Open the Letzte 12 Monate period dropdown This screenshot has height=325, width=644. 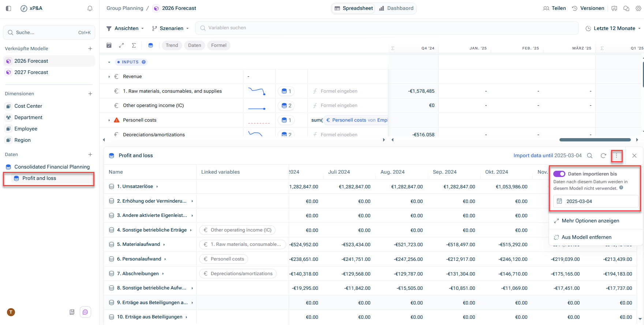(x=613, y=28)
